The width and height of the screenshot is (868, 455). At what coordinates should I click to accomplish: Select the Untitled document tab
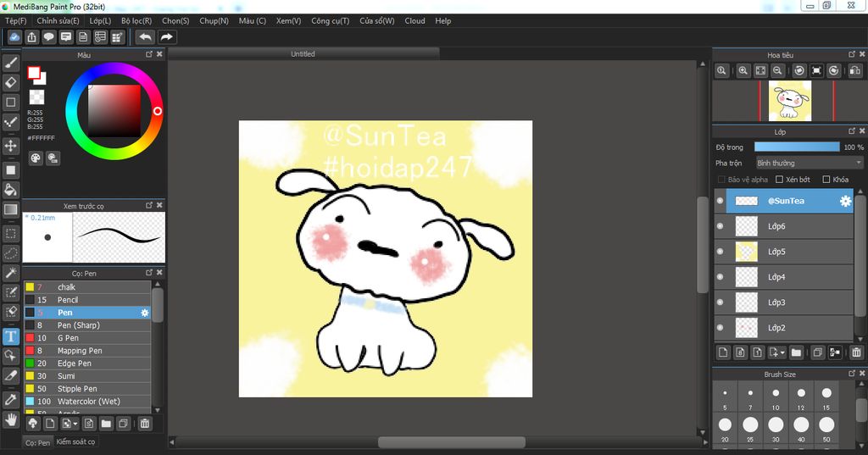(x=303, y=53)
